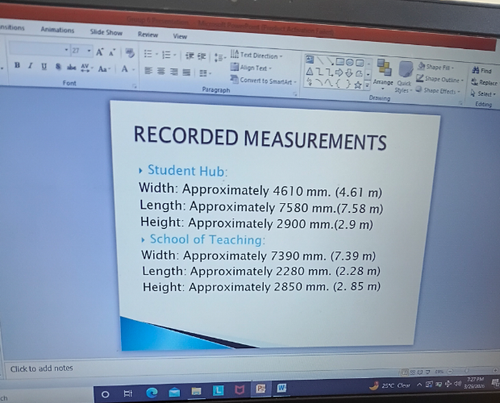Select the Text Box shape
The image size is (500, 403).
click(310, 59)
